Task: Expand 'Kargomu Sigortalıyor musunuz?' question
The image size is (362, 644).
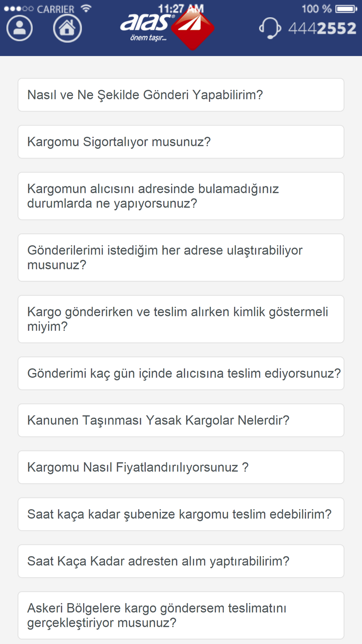Action: tap(181, 142)
